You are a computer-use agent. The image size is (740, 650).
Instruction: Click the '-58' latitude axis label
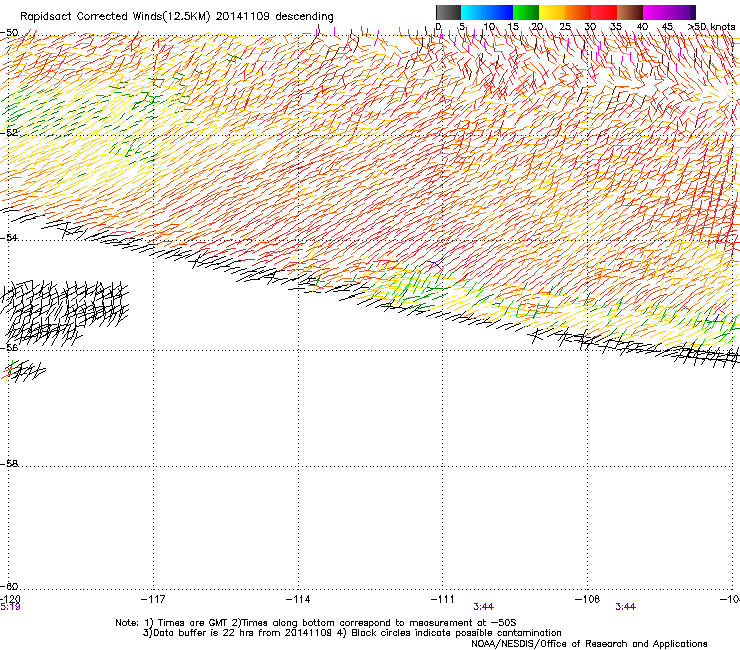tap(9, 464)
